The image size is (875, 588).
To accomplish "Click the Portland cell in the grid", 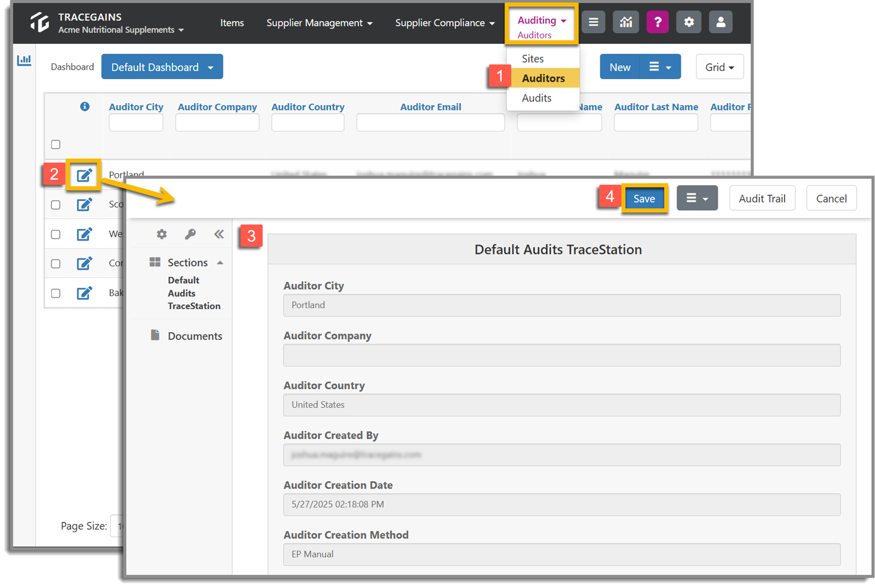I will pyautogui.click(x=126, y=174).
